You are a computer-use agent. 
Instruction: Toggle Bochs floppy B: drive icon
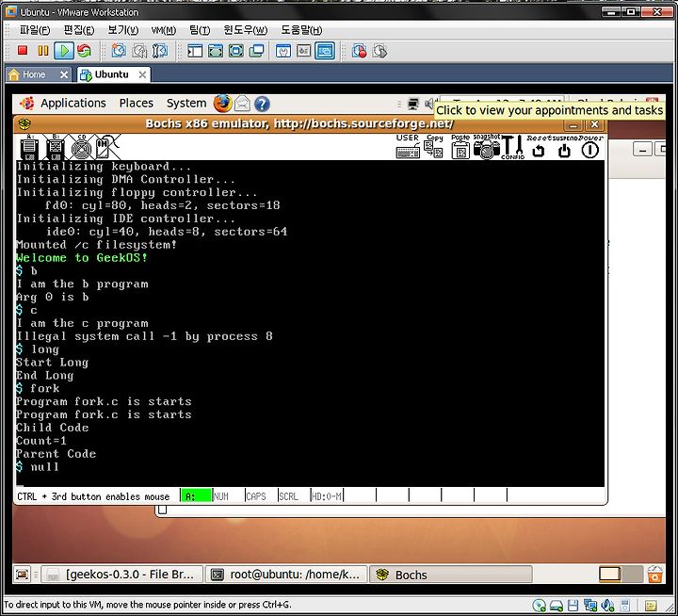[x=56, y=147]
